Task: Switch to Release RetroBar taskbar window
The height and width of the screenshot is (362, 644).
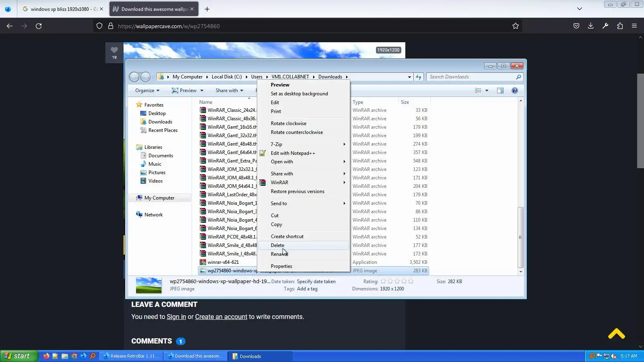Action: 131,356
